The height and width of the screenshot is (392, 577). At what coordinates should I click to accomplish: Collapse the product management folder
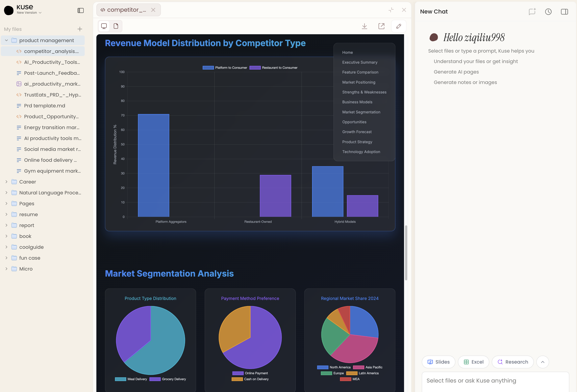6,40
